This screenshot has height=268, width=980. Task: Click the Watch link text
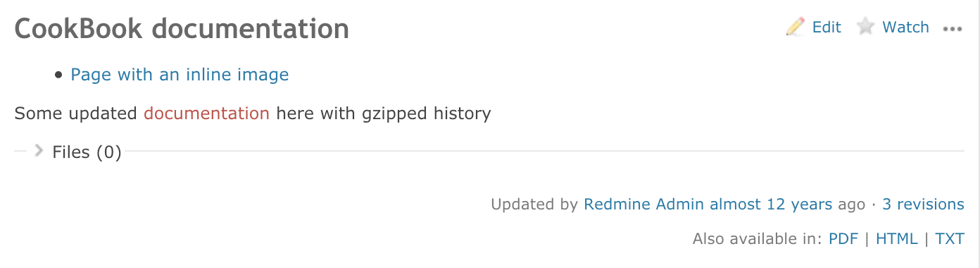(905, 28)
